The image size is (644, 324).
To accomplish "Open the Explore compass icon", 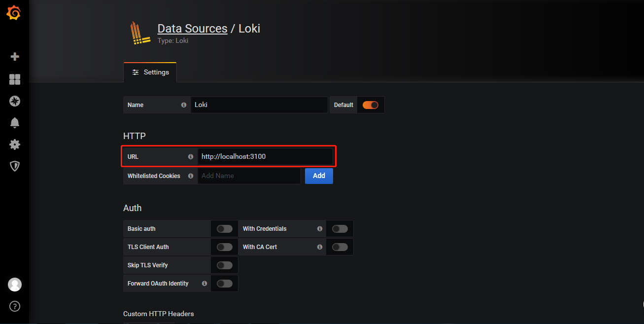I will click(x=15, y=101).
